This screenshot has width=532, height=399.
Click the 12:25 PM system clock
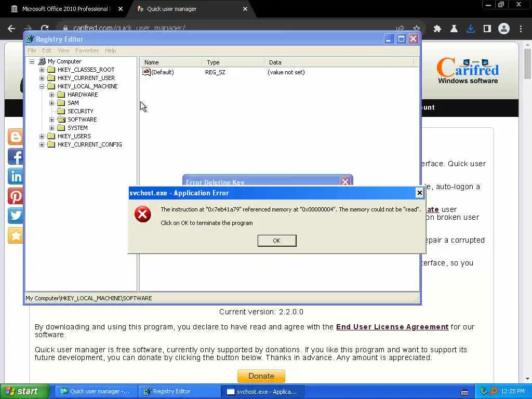(x=513, y=392)
